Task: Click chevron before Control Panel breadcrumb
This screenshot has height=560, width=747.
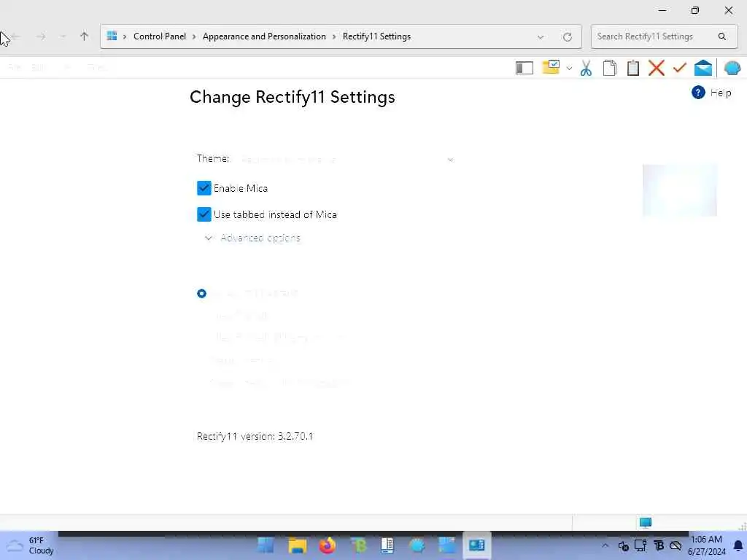Action: tap(125, 36)
